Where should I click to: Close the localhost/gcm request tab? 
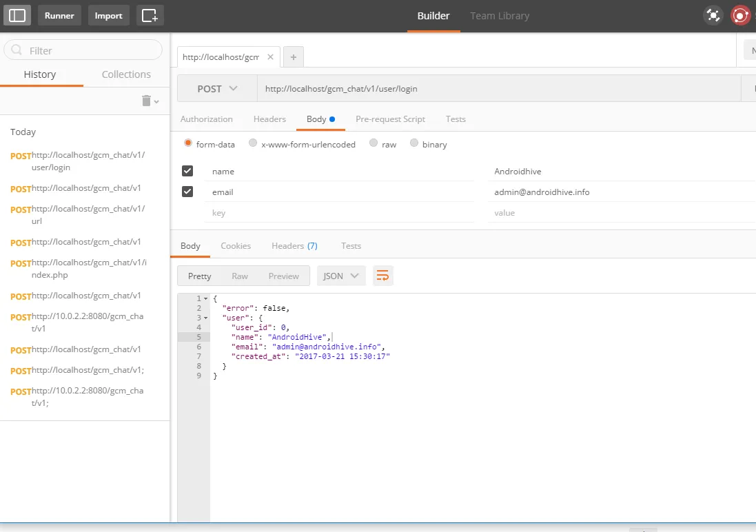(x=270, y=57)
